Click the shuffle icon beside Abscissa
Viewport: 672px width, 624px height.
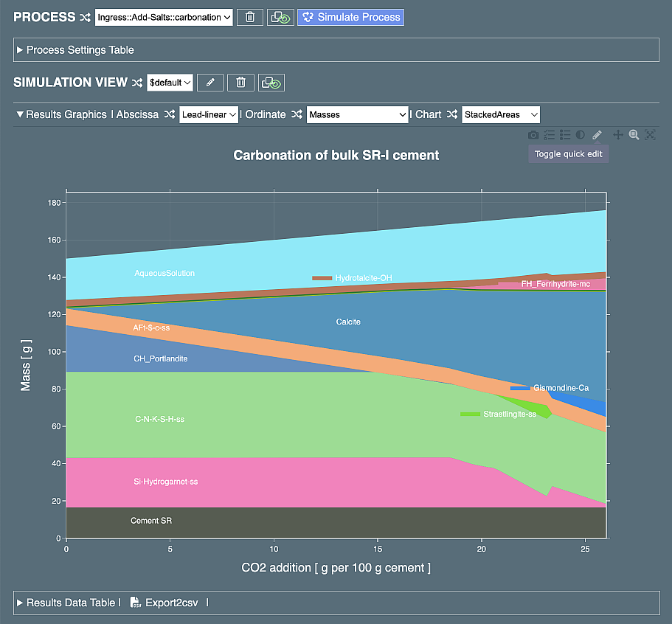pos(170,114)
